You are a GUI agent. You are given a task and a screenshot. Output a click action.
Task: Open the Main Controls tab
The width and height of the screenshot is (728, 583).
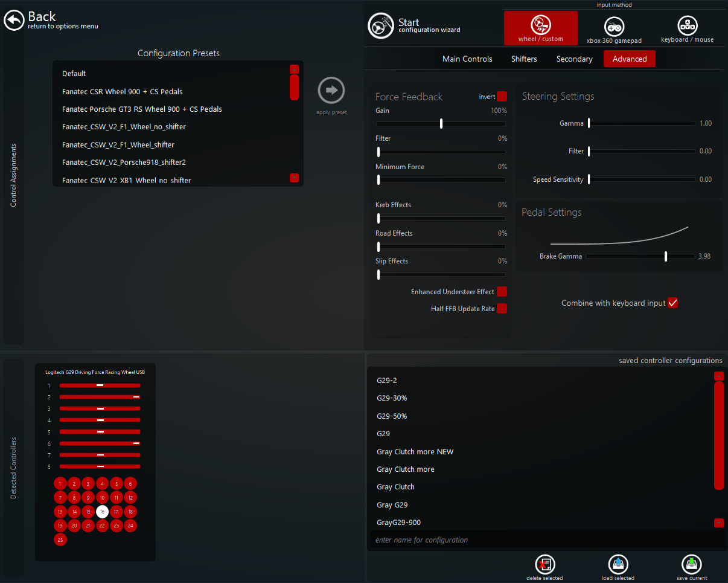coord(467,59)
